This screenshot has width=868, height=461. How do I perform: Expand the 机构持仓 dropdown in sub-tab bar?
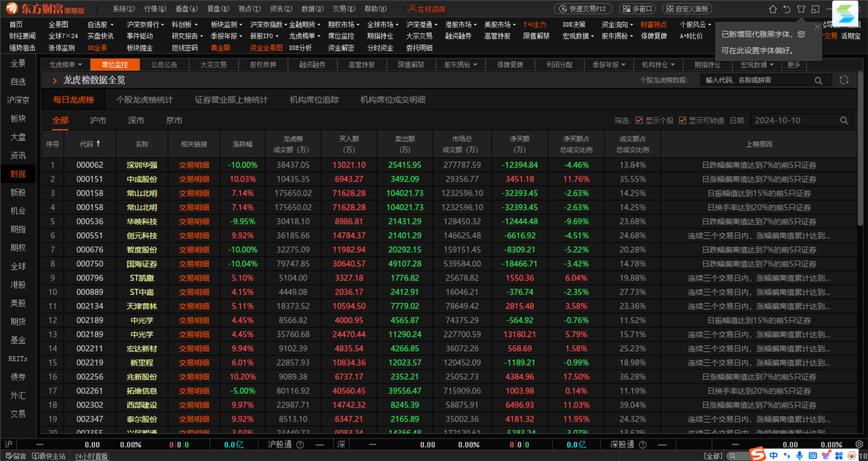658,64
